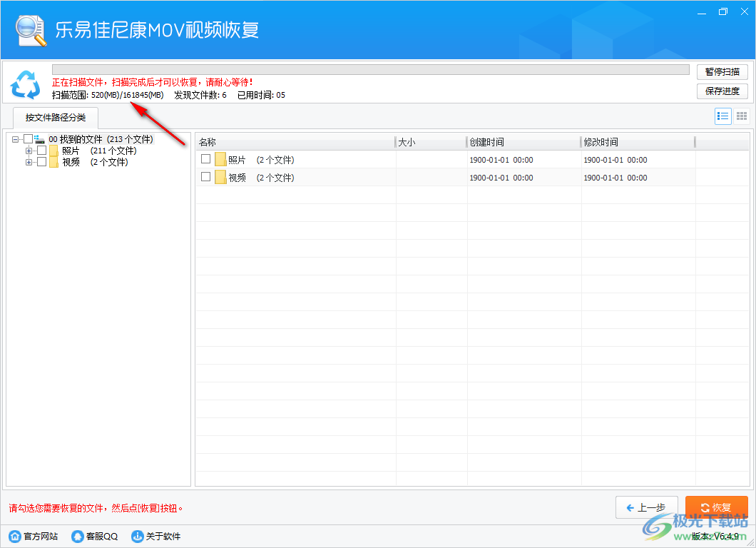Expand the 视频 tree node
This screenshot has height=548, width=756.
[29, 162]
